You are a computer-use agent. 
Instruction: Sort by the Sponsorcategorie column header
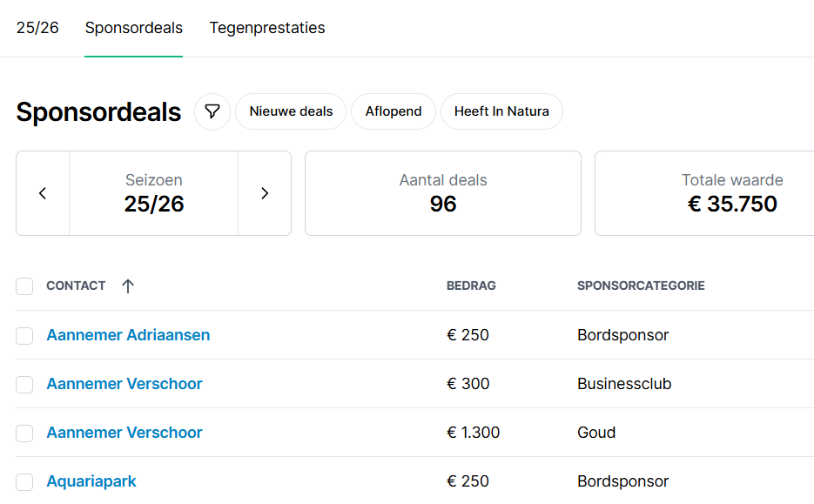click(x=641, y=286)
